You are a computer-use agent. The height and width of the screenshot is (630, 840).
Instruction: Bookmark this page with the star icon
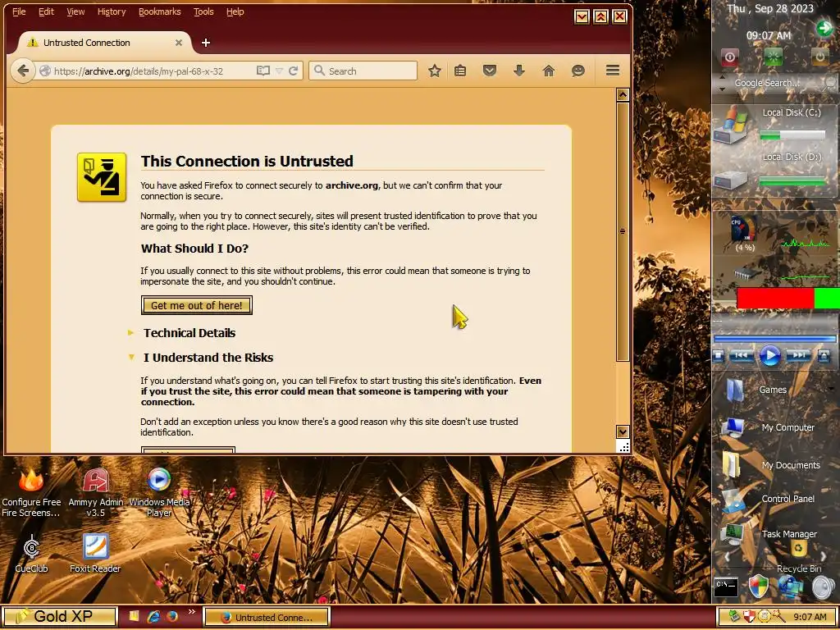point(435,71)
